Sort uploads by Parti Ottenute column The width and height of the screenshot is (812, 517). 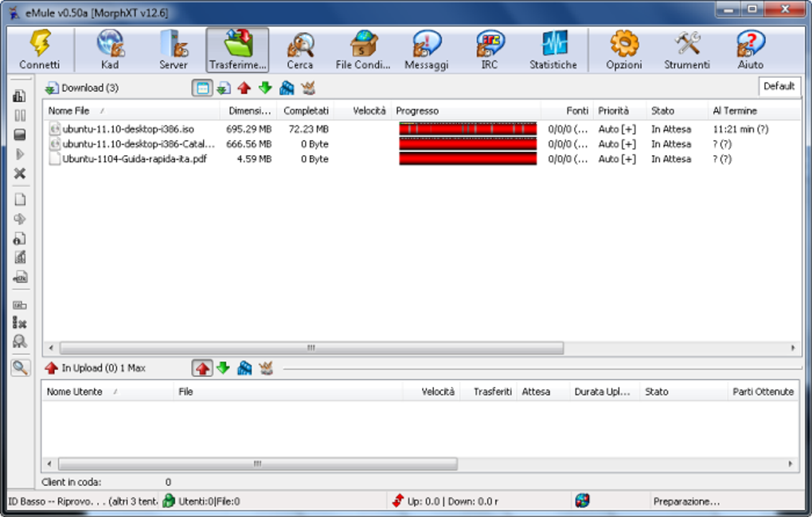763,392
